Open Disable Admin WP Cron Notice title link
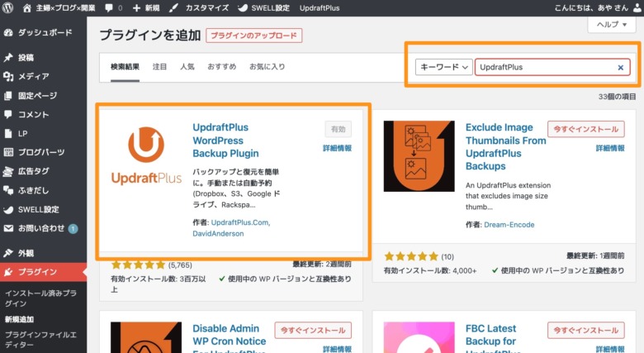Viewport: 644px width, 353px height. coord(230,338)
